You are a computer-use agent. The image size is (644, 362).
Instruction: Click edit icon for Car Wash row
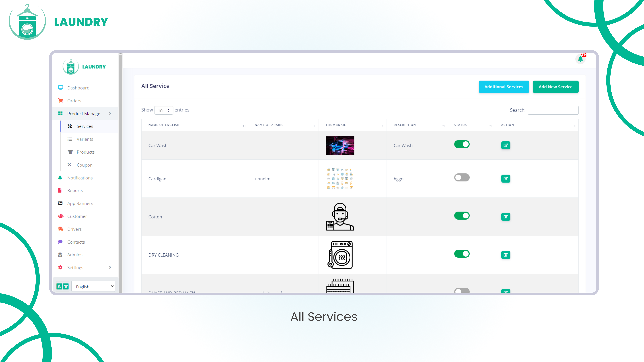click(x=506, y=145)
